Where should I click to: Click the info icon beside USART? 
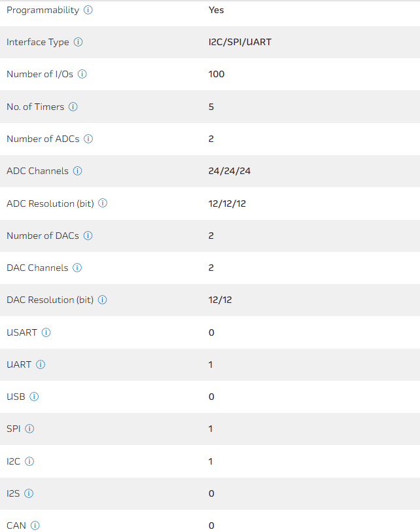46,332
